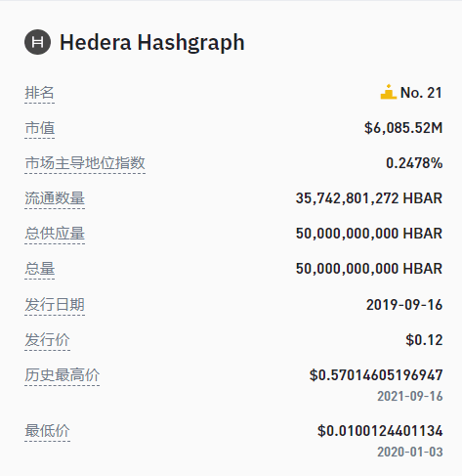Select the dominance value 0.2478%
Image resolution: width=462 pixels, height=476 pixels.
coord(414,163)
